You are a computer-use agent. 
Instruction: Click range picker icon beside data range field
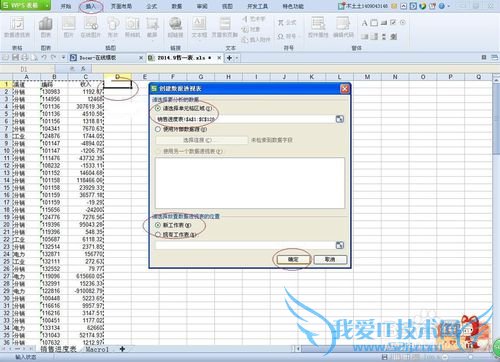click(x=339, y=119)
